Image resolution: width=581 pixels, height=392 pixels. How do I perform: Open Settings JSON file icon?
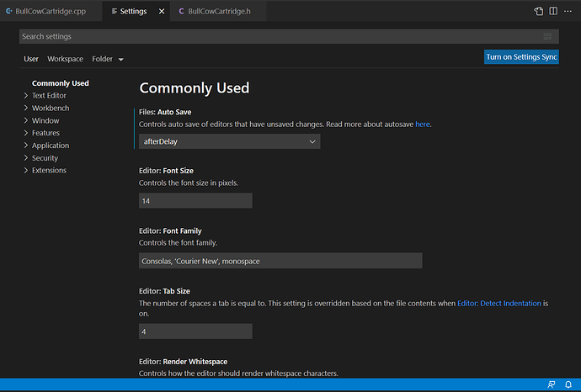(x=539, y=11)
